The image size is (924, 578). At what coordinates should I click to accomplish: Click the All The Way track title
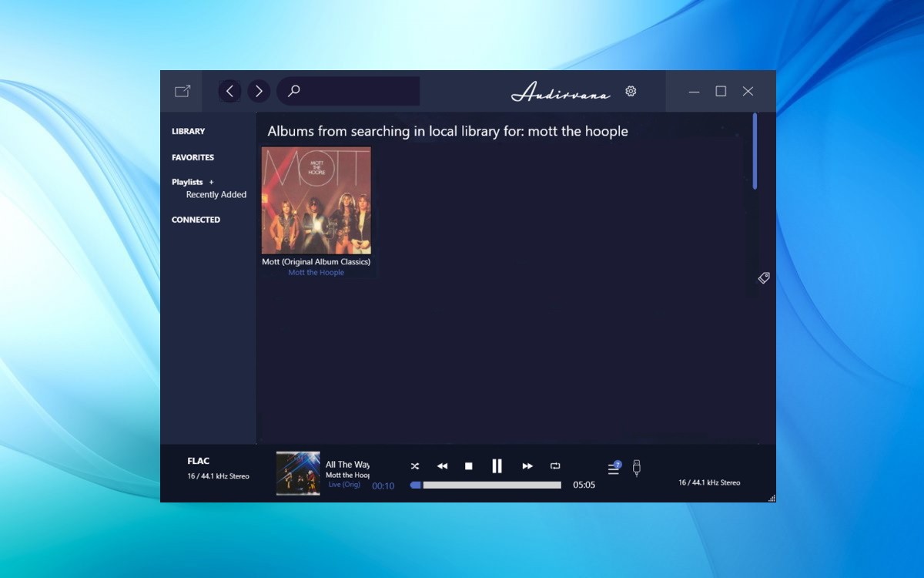[x=347, y=465]
